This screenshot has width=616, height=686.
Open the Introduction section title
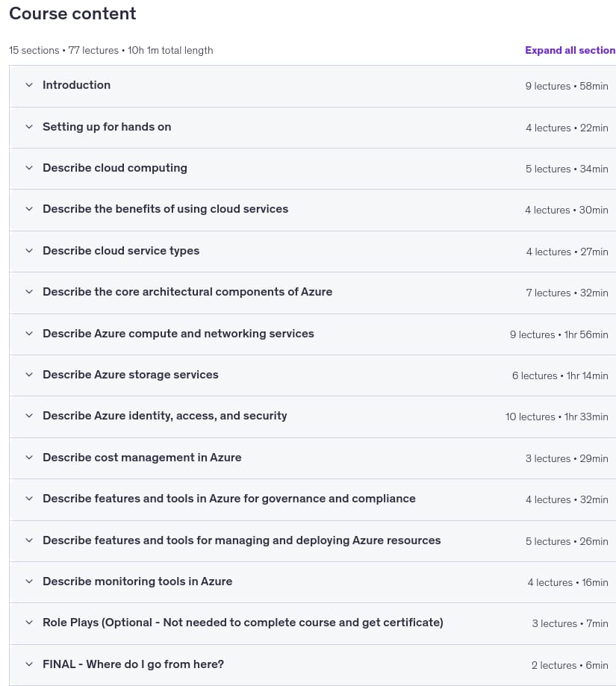(77, 85)
